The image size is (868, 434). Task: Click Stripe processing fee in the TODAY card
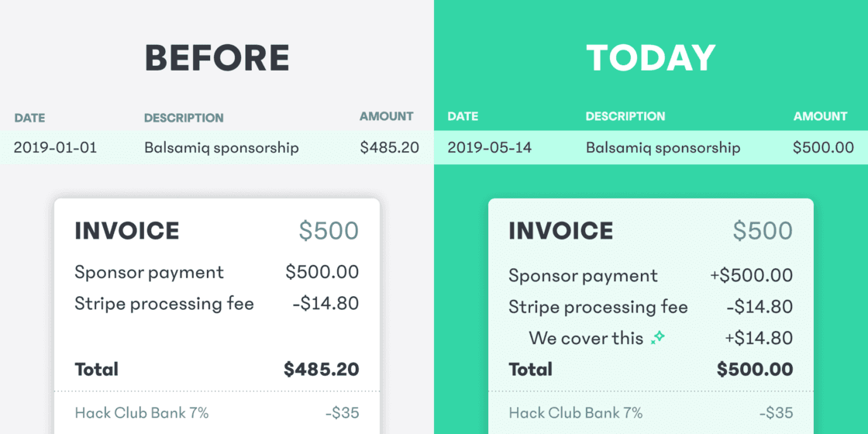tap(598, 307)
